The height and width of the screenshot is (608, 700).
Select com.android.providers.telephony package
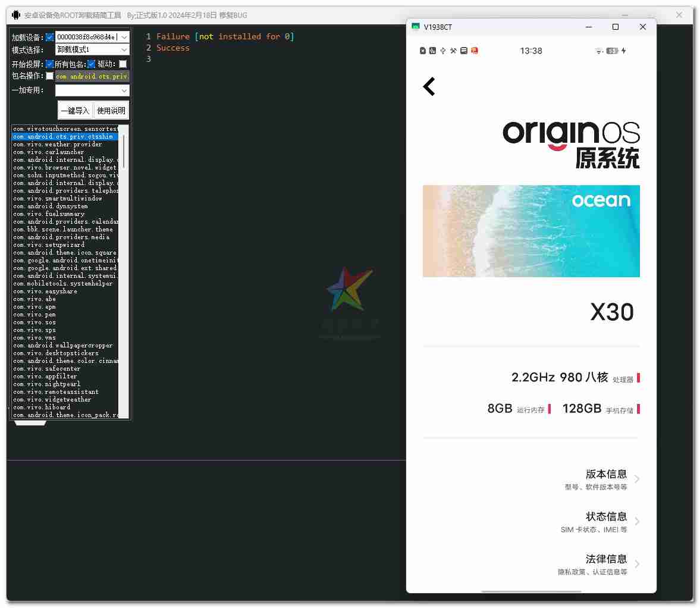pyautogui.click(x=65, y=190)
